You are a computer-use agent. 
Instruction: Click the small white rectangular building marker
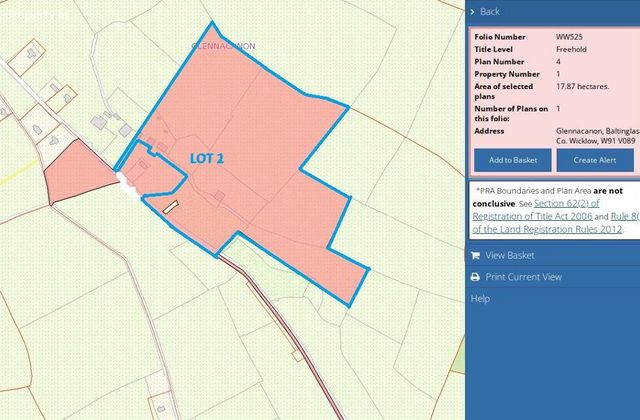(x=171, y=207)
